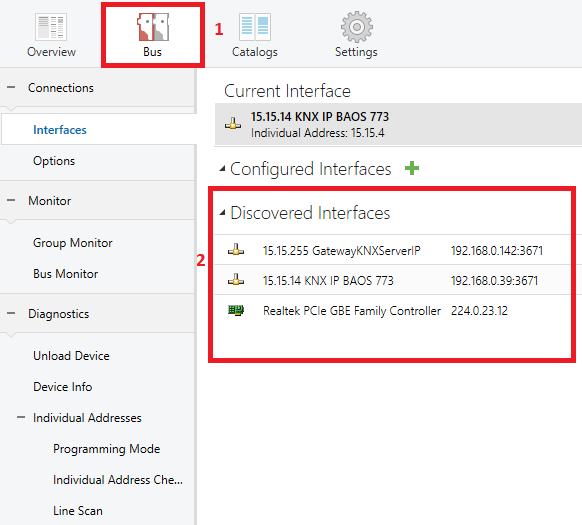Open Individual Address Check item

(x=118, y=480)
